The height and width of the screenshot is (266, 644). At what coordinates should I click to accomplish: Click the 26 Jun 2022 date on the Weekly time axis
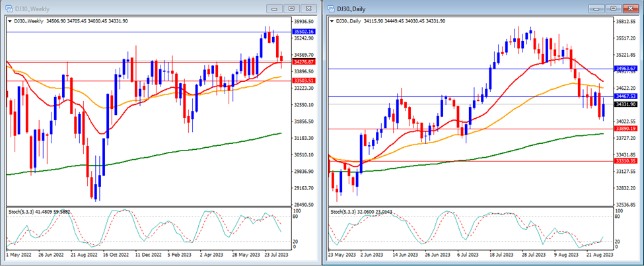point(52,255)
